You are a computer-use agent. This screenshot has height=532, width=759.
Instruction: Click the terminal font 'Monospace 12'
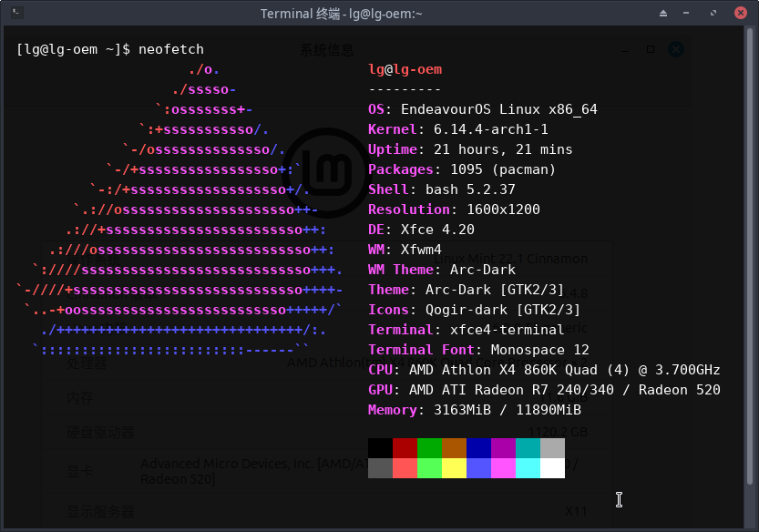tap(540, 350)
